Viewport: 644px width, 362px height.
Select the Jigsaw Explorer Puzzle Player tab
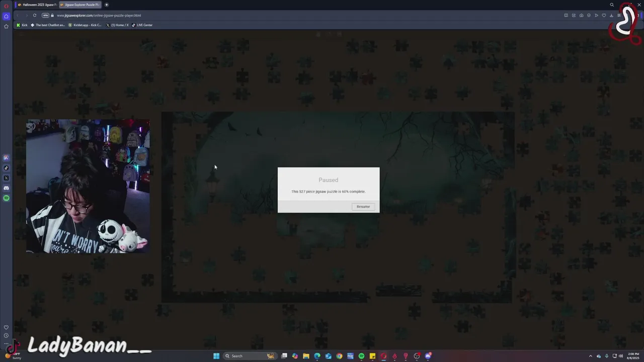click(x=79, y=5)
